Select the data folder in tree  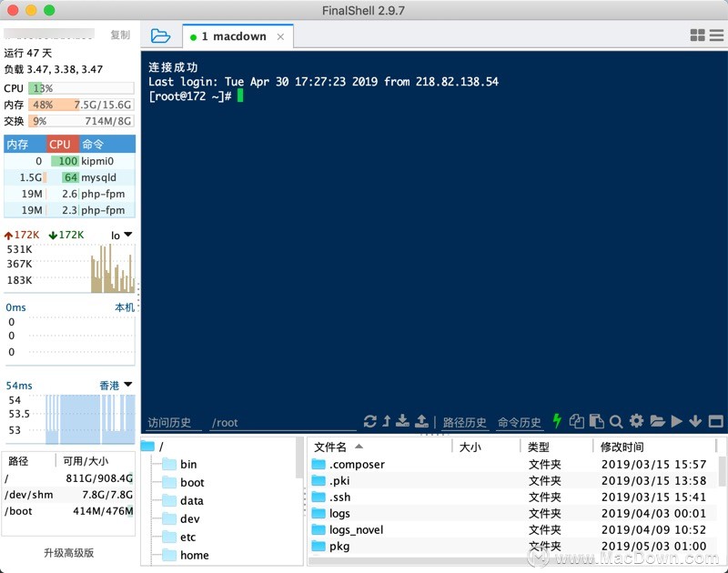(x=183, y=500)
